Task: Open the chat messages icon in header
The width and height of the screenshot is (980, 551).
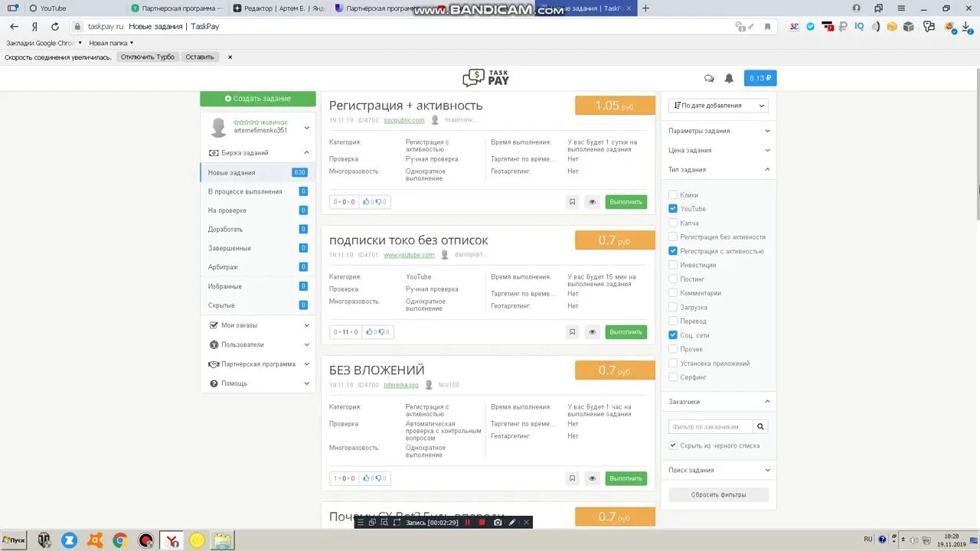Action: [x=709, y=78]
